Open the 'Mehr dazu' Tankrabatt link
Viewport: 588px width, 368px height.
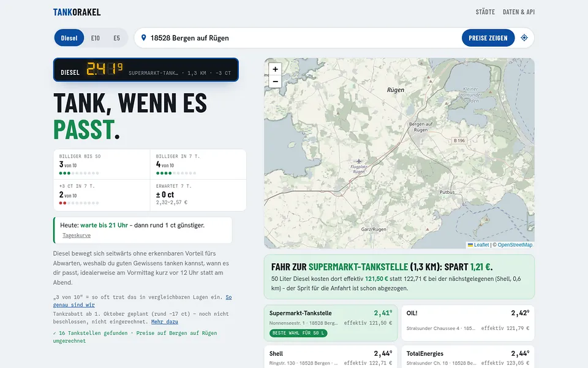164,322
